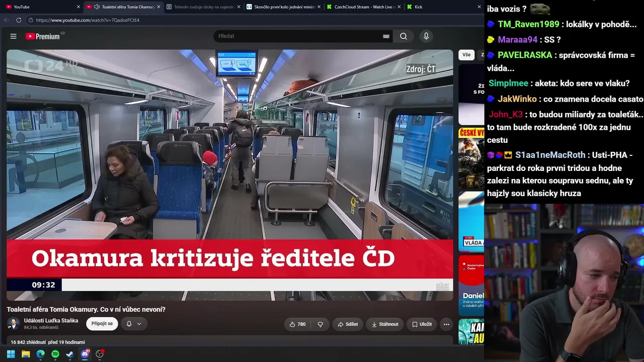Click the Maraaa94 chat username
This screenshot has height=362, width=644.
click(x=518, y=40)
